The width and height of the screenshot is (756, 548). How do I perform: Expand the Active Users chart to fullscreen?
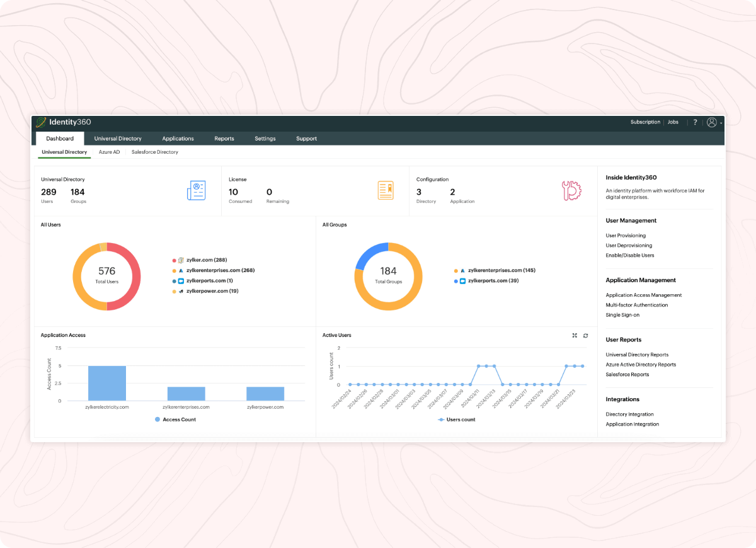click(x=575, y=335)
